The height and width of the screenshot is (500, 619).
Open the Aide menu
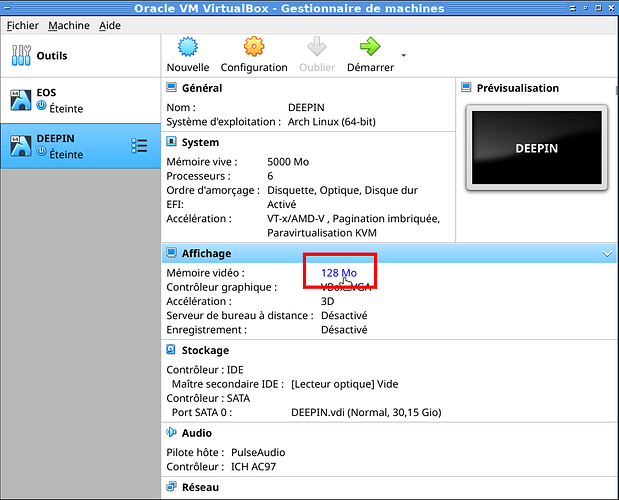[110, 26]
